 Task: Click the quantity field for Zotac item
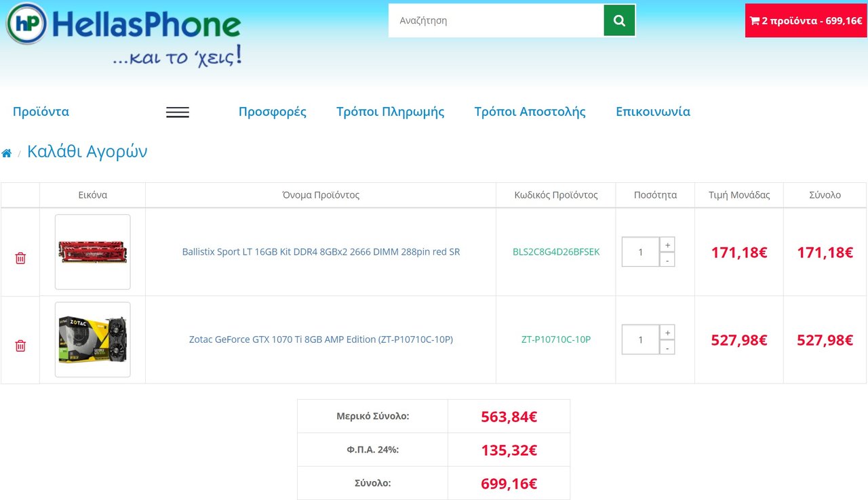641,339
